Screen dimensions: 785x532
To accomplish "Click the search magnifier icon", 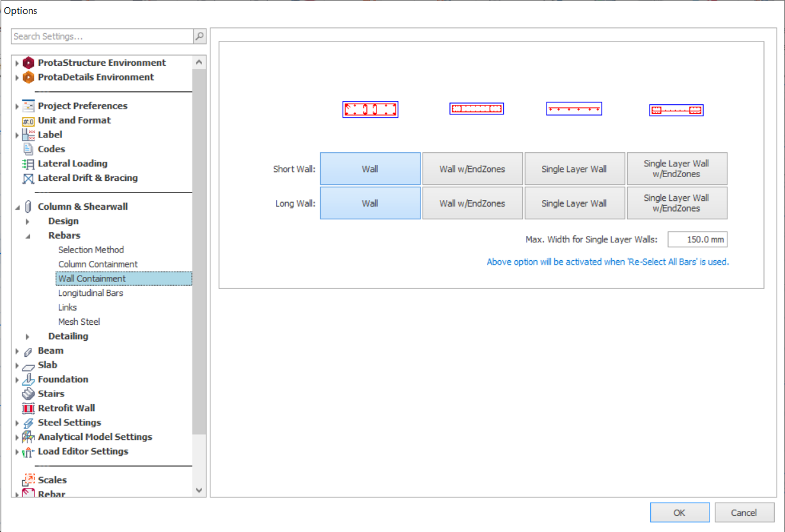I will coord(199,36).
